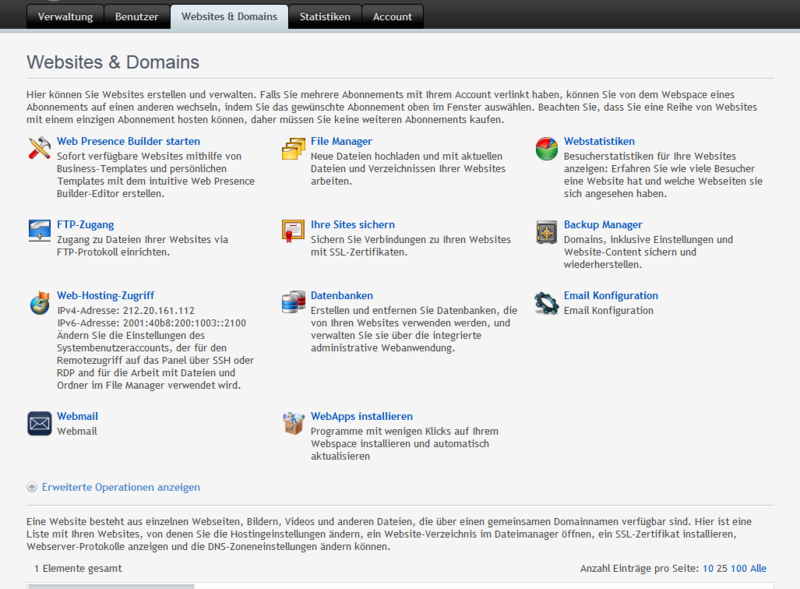Click the Web Presence Builder tools icon
This screenshot has width=800, height=589.
39,149
